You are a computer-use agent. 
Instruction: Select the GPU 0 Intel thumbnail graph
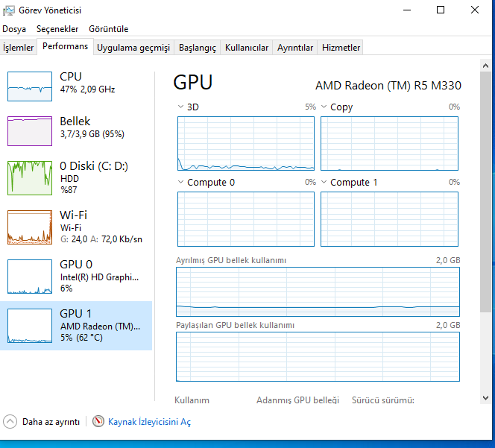pos(30,277)
